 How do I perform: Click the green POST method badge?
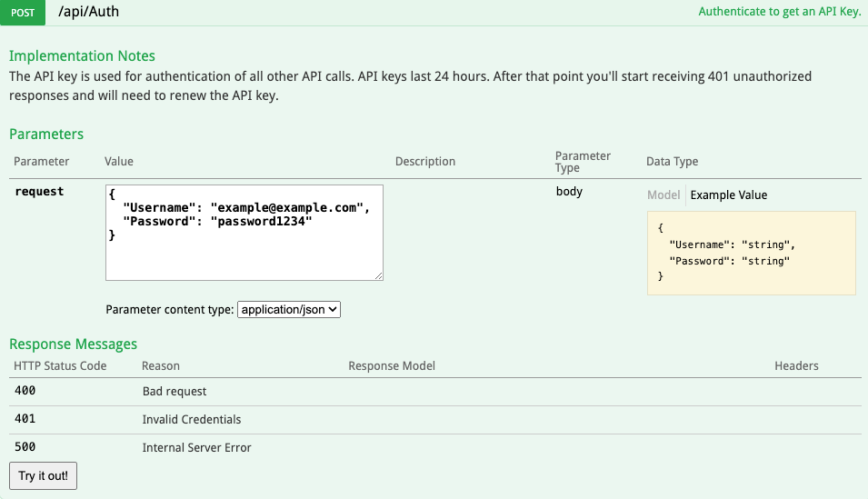point(23,12)
